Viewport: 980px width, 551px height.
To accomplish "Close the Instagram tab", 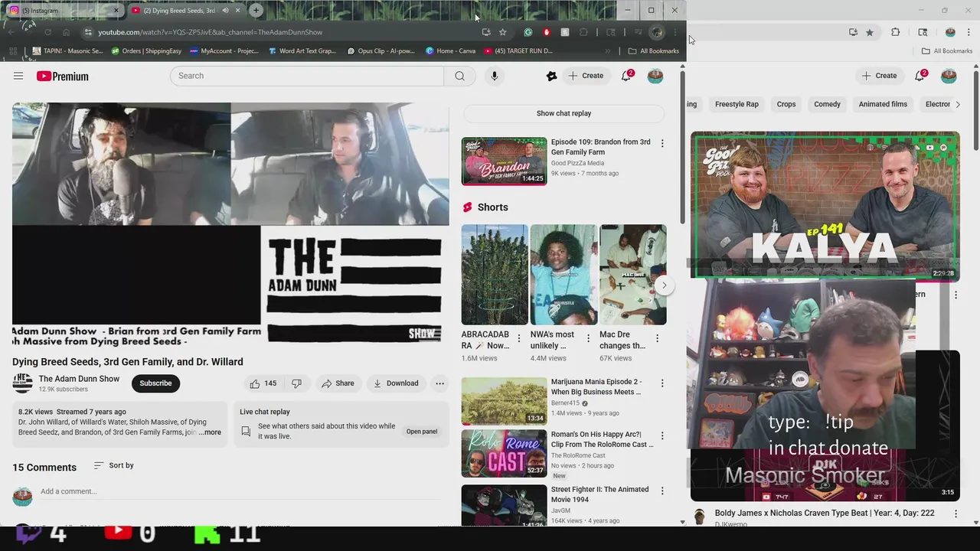I will click(116, 11).
